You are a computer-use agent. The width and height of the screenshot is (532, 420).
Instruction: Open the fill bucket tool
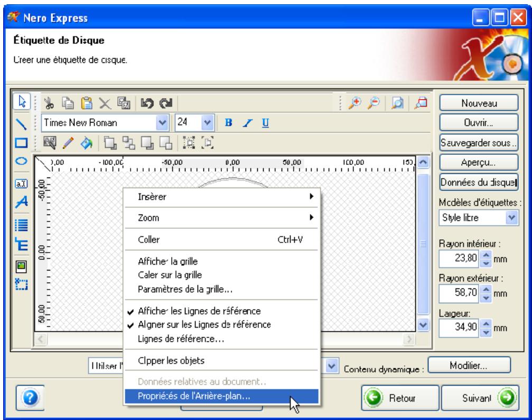(x=87, y=143)
